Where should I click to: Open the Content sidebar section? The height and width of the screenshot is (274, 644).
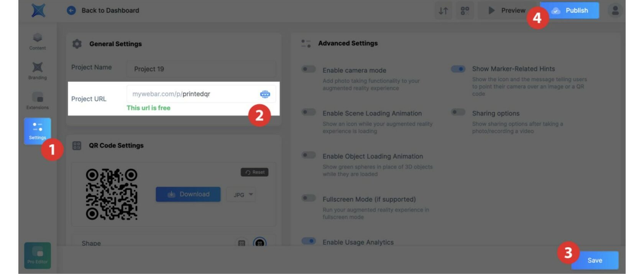pos(37,41)
